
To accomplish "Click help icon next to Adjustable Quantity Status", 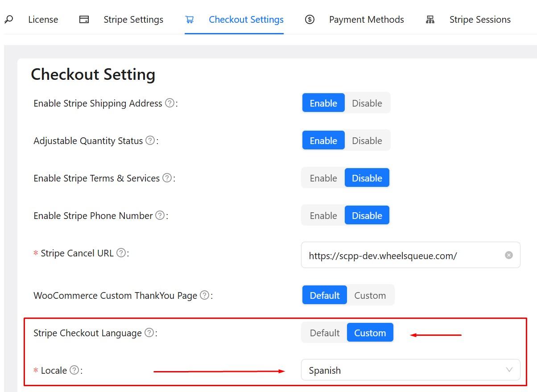I will 150,140.
